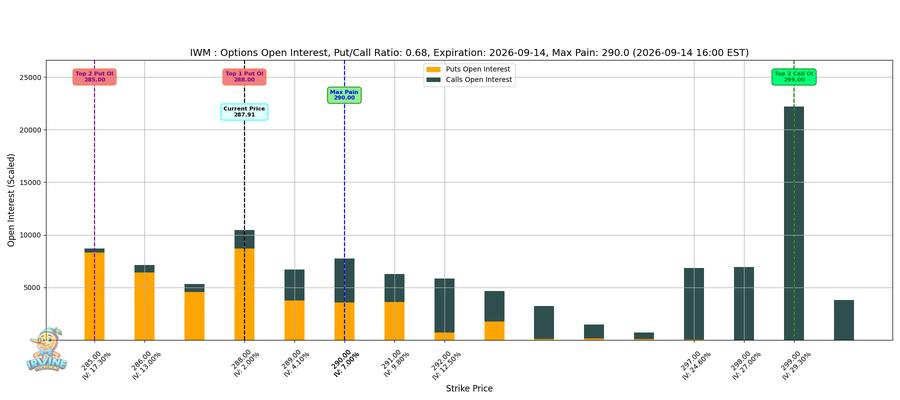This screenshot has height=400, width=900.
Task: Click the orange puts segment at strike 289
Action: (x=294, y=320)
